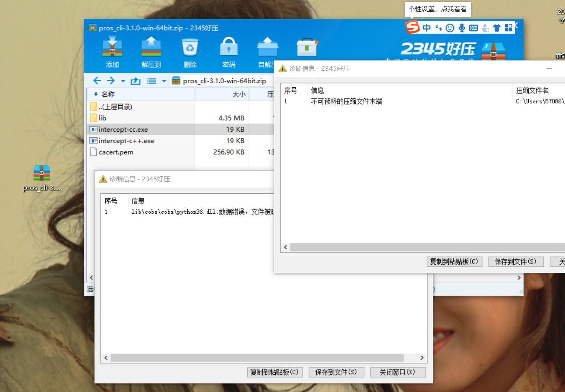Click the 256.90 KB size cell
Screen dimensions: 565x392
pos(229,152)
